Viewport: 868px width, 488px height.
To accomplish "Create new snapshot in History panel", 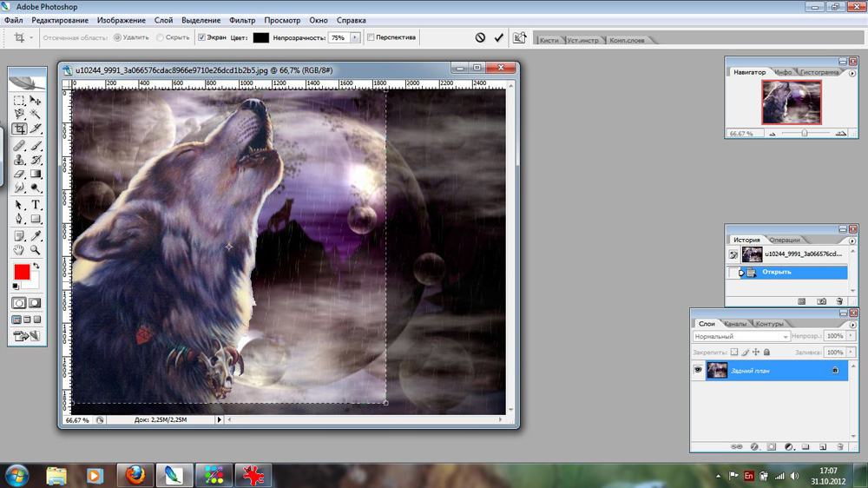I will click(x=821, y=301).
